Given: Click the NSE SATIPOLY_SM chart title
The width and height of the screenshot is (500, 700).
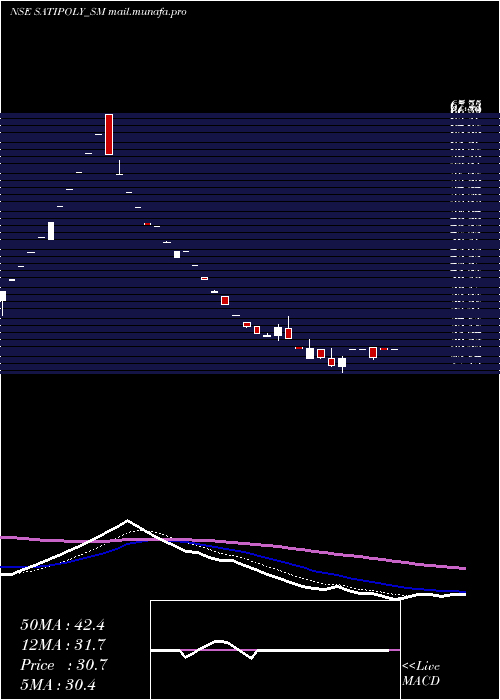Looking at the screenshot, I should click(x=98, y=12).
